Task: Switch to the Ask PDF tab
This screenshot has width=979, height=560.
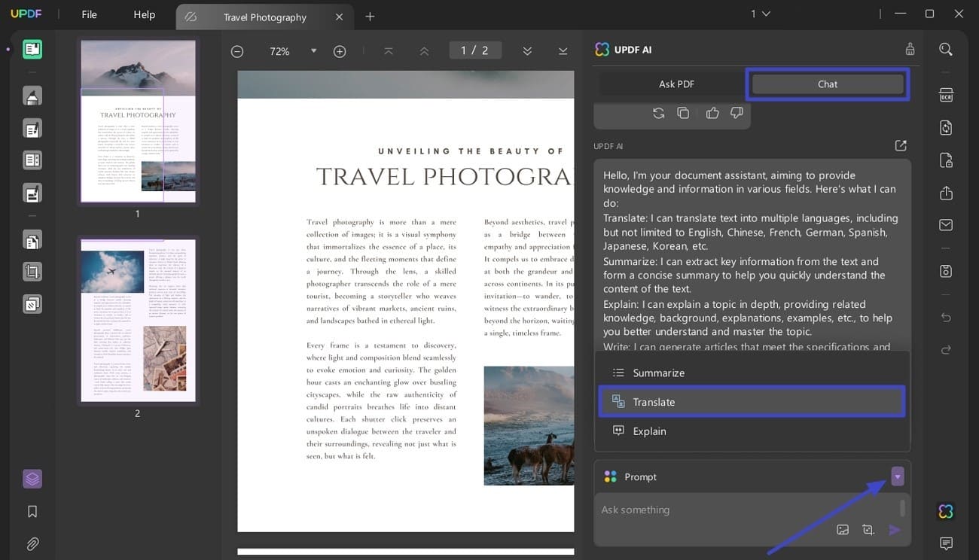Action: (676, 84)
